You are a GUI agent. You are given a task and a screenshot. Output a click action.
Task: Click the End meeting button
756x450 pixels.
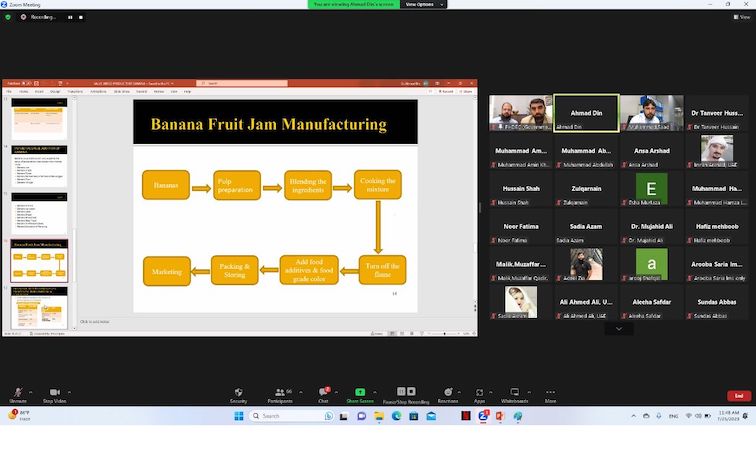tap(738, 395)
